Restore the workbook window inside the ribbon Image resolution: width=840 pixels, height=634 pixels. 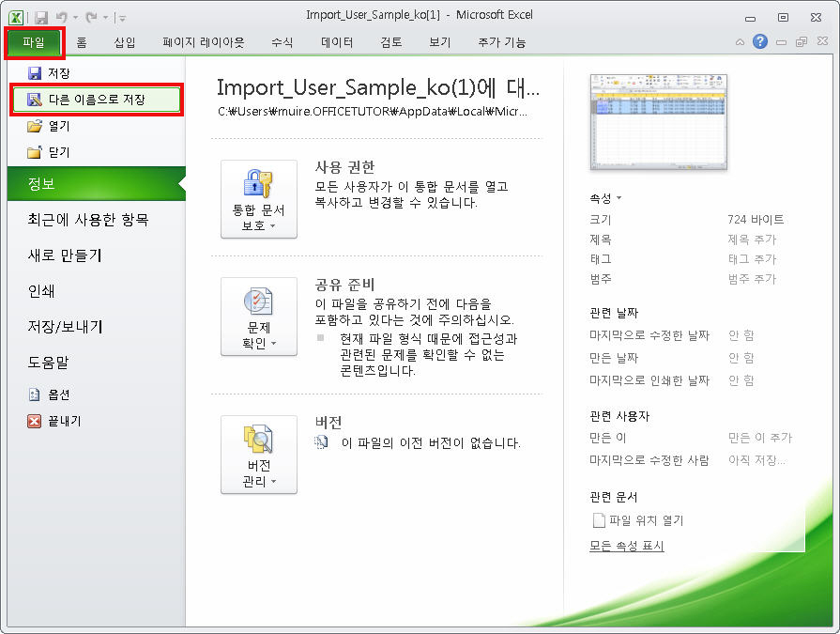(802, 42)
